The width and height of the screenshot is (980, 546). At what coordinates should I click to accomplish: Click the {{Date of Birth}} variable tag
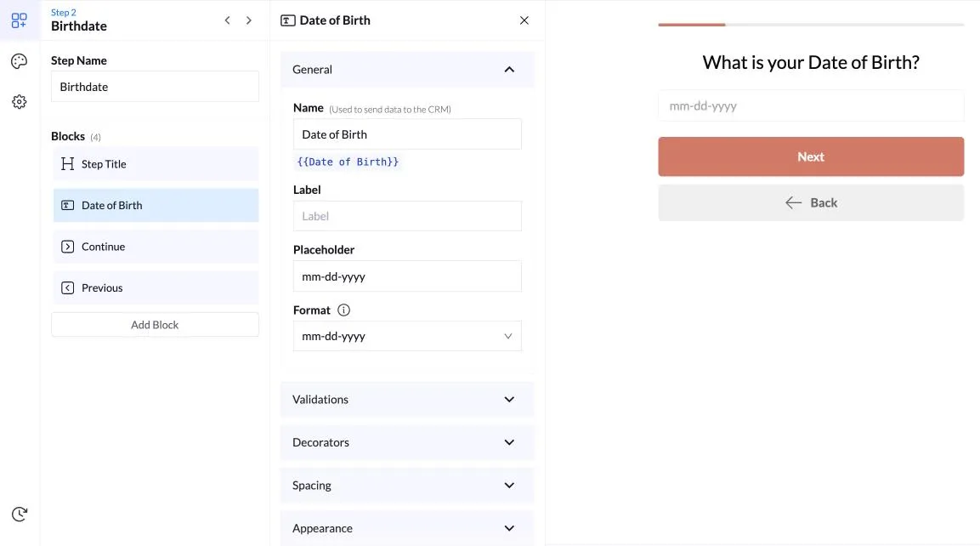click(x=348, y=162)
